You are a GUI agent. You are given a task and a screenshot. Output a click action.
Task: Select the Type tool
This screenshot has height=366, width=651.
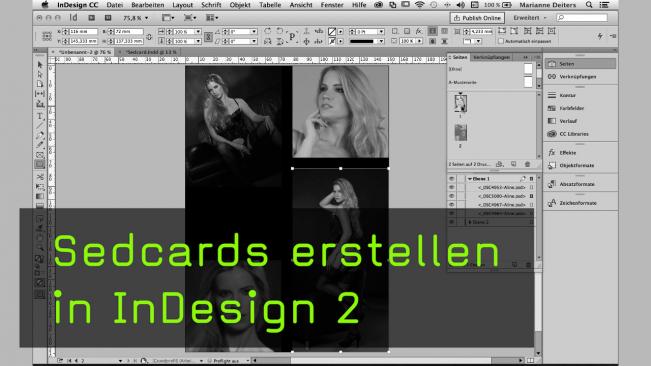(x=40, y=116)
